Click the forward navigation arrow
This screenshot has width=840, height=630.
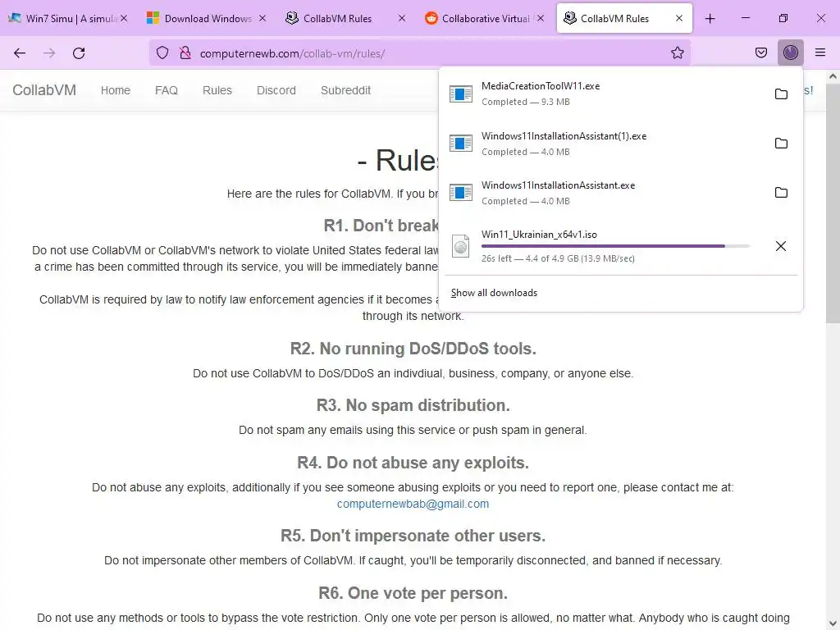[49, 53]
